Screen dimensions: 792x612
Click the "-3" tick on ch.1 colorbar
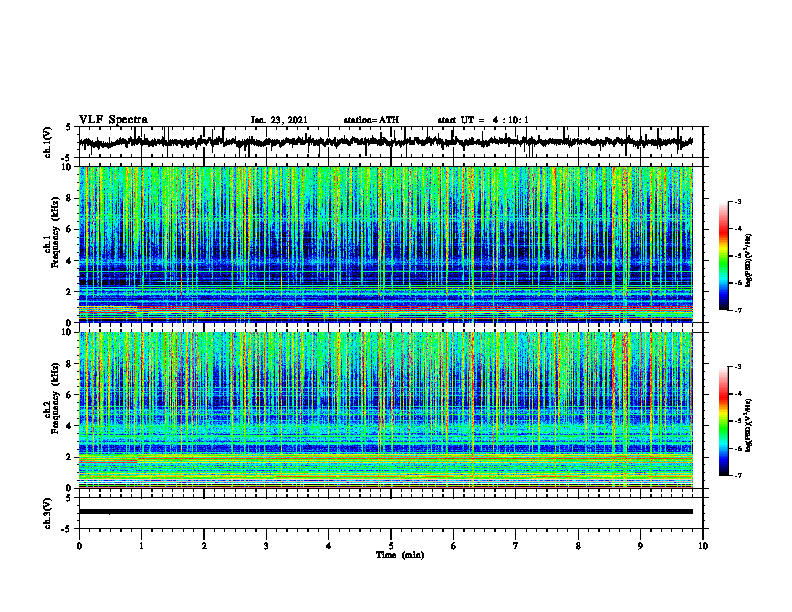tap(738, 202)
